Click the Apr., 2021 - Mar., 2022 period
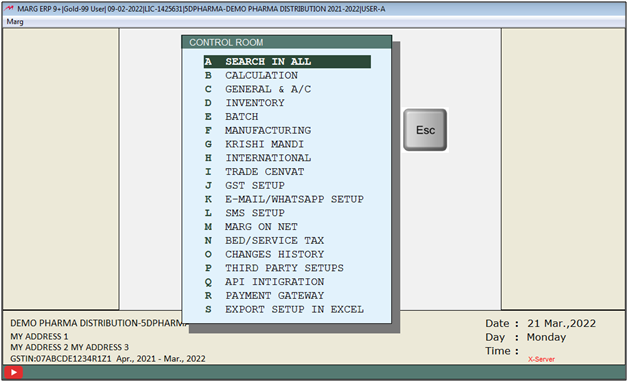This screenshot has height=382, width=629. tap(161, 359)
